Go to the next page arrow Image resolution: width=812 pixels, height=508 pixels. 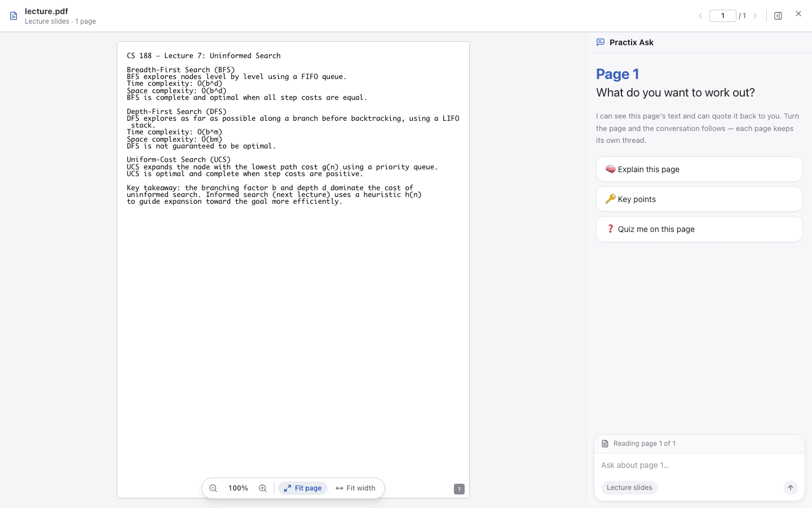pyautogui.click(x=755, y=16)
